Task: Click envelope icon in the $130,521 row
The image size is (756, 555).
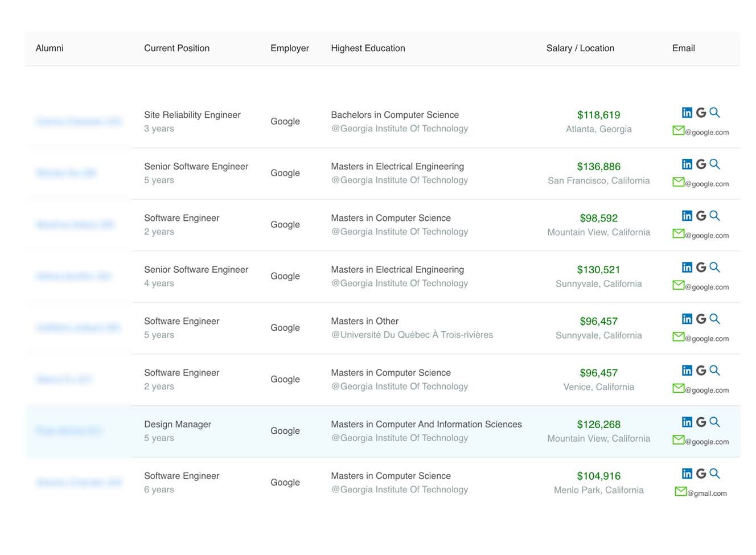Action: point(678,285)
